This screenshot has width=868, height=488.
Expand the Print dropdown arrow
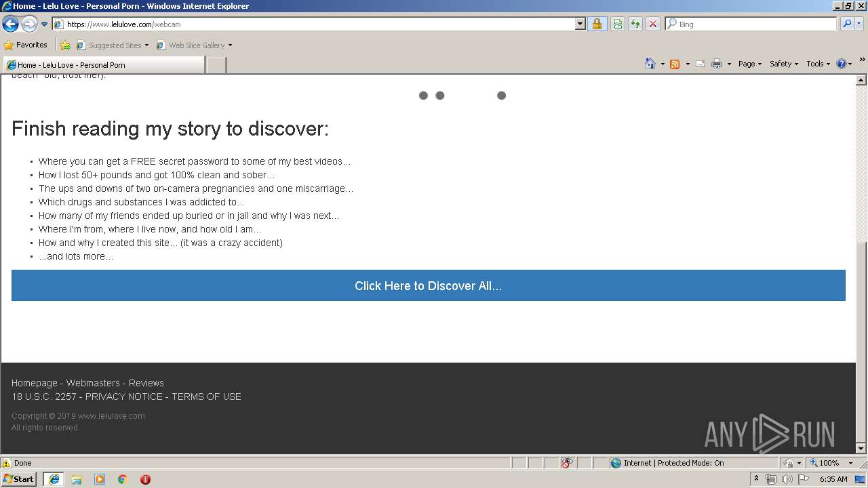pos(729,64)
